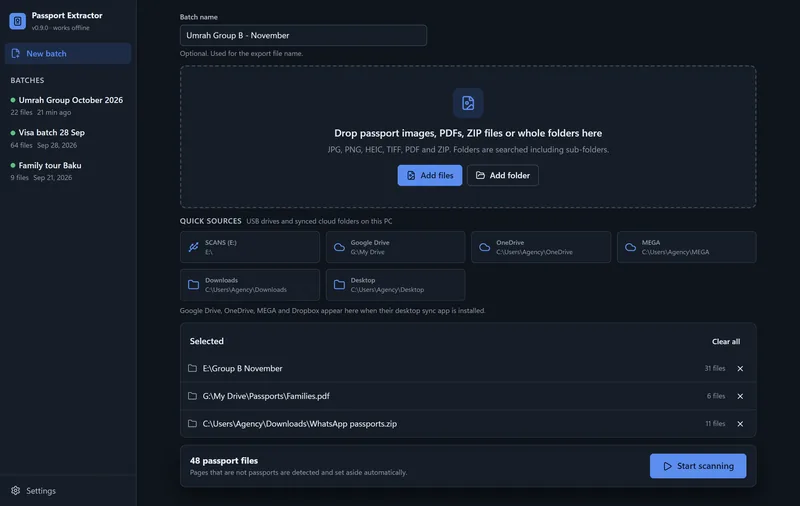
Task: Focus the Batch name input field
Action: [303, 35]
